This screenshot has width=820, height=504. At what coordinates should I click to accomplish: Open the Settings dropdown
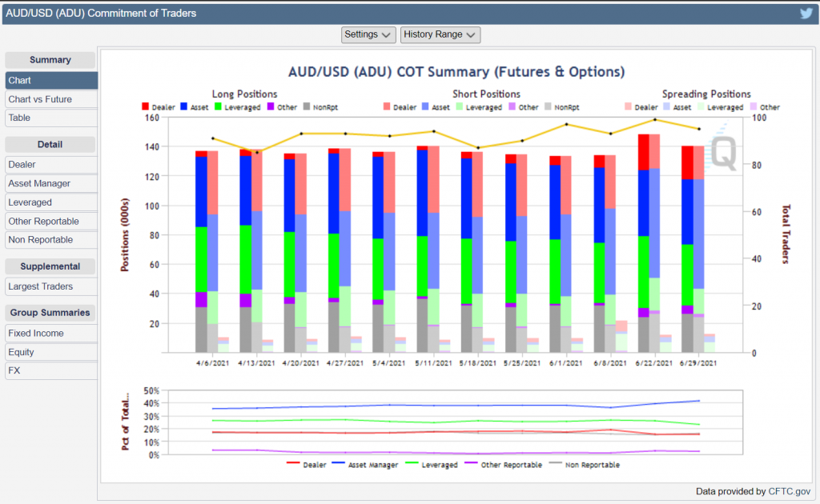pos(368,34)
